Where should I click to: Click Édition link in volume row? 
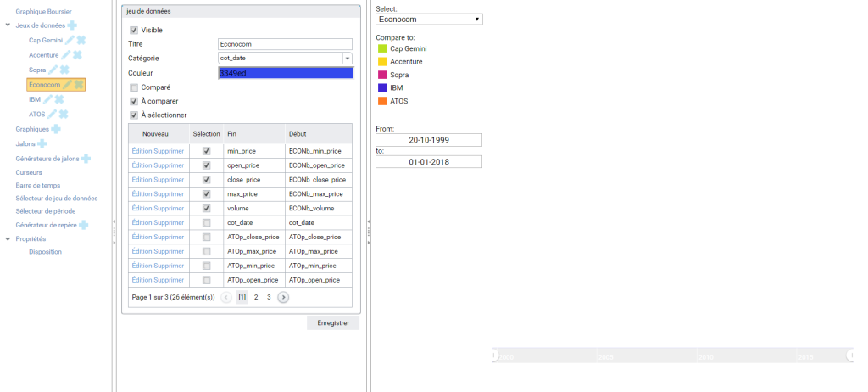(x=142, y=209)
